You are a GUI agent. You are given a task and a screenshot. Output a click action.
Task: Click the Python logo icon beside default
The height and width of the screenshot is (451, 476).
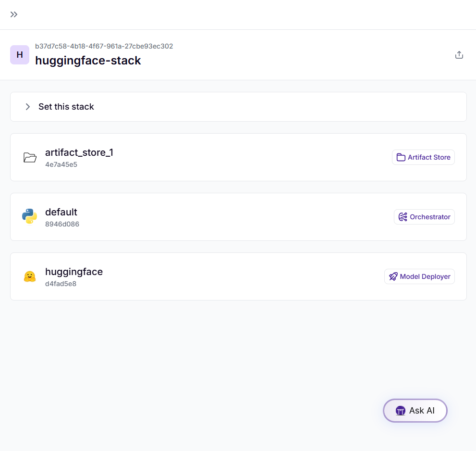[30, 216]
